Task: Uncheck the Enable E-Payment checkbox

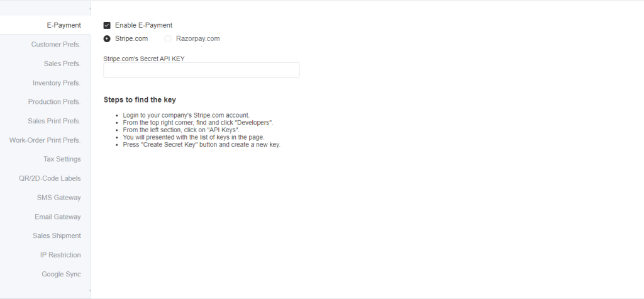Action: click(107, 26)
